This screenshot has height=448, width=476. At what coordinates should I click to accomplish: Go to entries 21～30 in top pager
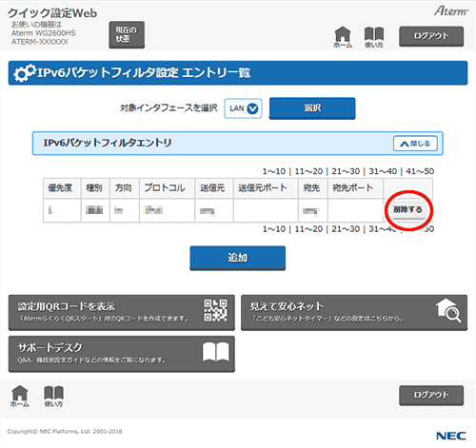click(346, 171)
